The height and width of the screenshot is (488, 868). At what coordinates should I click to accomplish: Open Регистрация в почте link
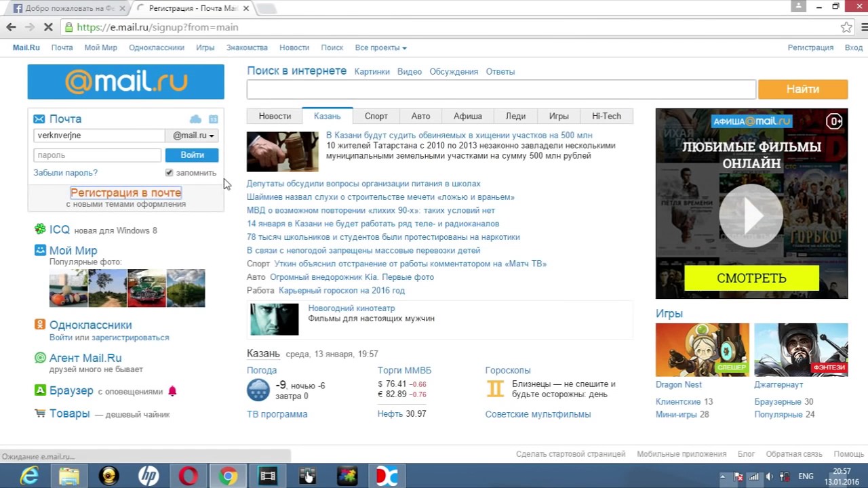[125, 192]
